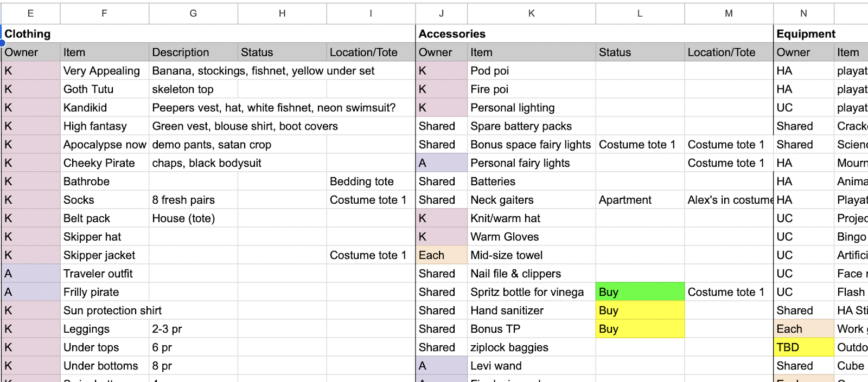Click the "Apartment" status cell

click(x=640, y=200)
